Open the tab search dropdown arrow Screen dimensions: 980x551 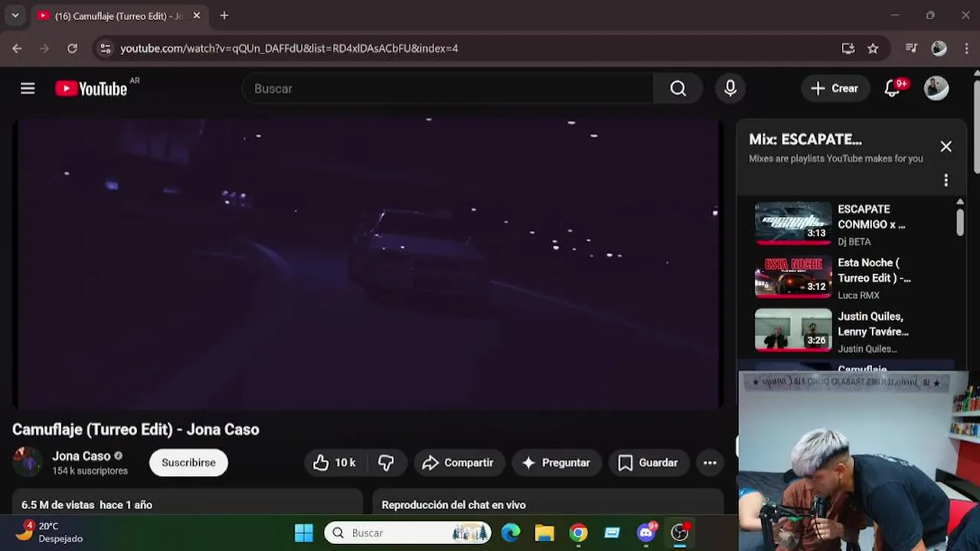[15, 15]
